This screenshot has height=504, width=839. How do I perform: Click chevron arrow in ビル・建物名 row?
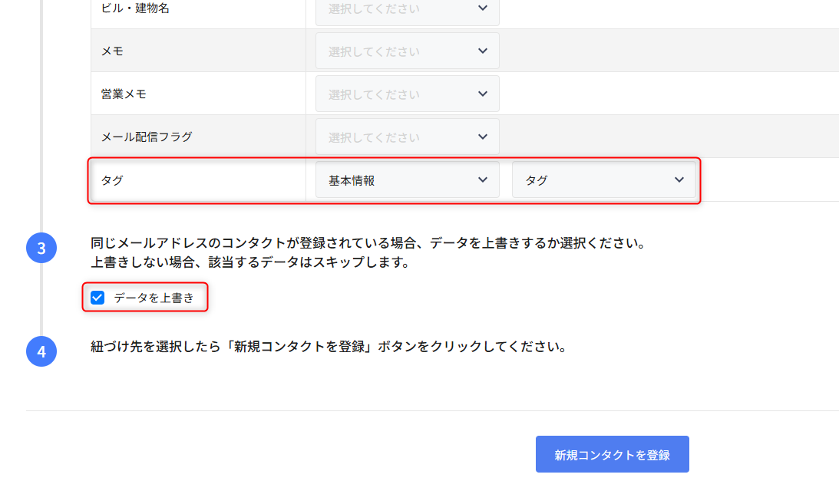click(x=482, y=8)
